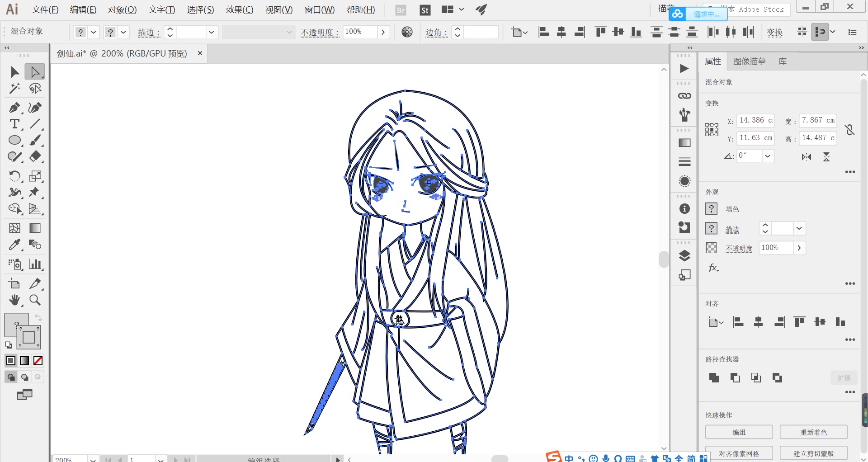This screenshot has width=868, height=462.
Task: Select the Pen tool
Action: pos(14,108)
